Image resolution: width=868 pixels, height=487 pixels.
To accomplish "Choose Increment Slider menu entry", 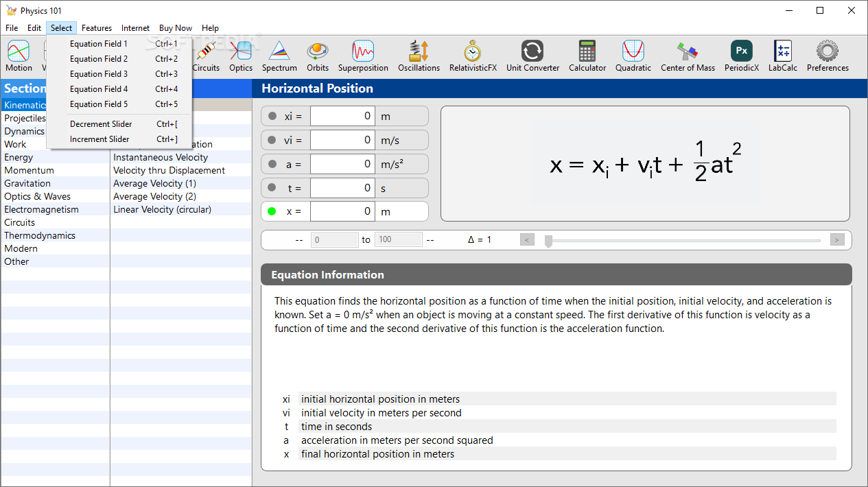I will pos(120,139).
